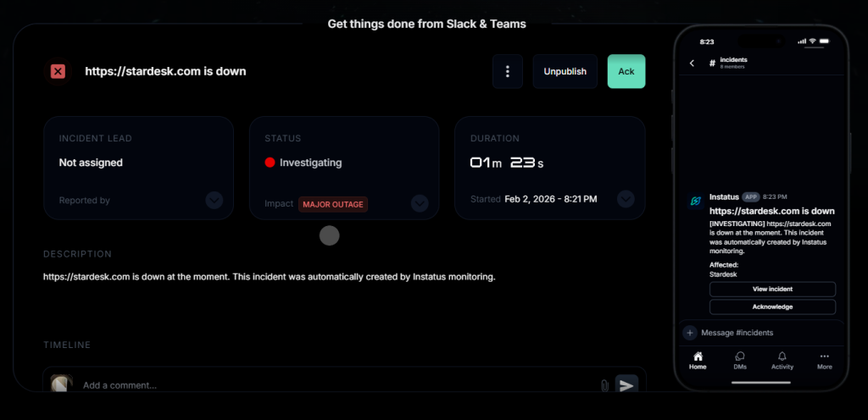Tap the More tab in Slack

pos(824,361)
